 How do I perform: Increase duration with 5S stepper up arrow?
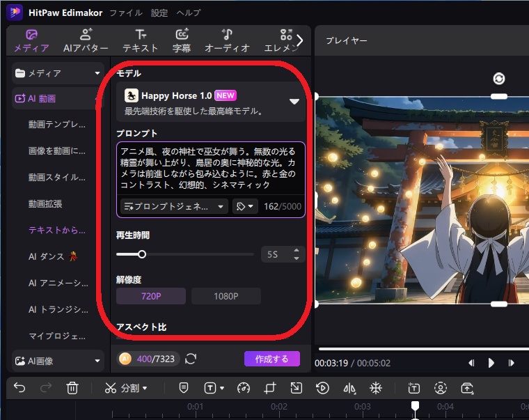pyautogui.click(x=297, y=251)
